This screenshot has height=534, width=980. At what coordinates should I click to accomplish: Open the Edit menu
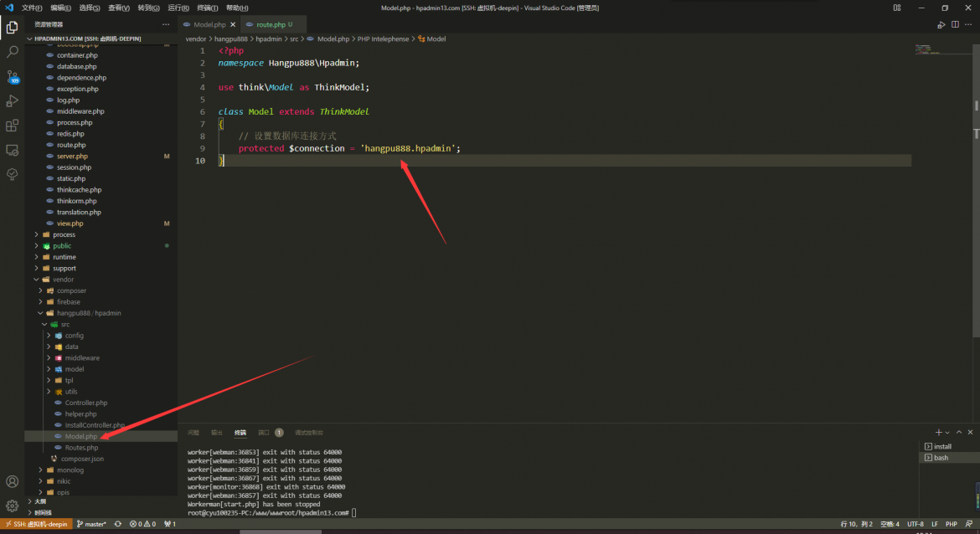[x=60, y=8]
